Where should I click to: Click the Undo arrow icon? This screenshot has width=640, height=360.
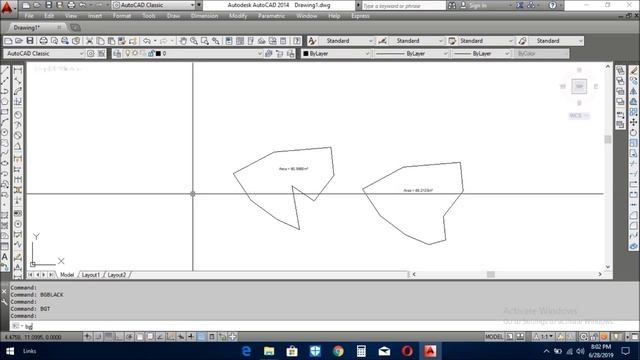click(x=147, y=41)
